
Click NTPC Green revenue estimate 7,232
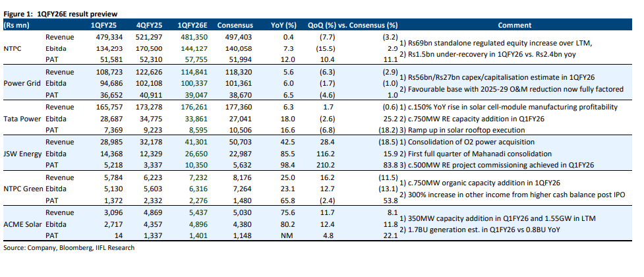198,177
